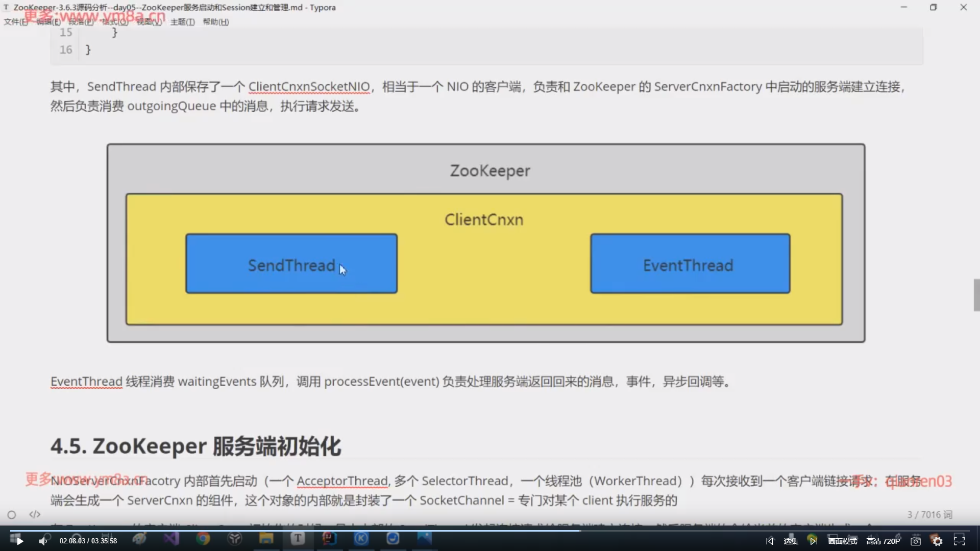980x551 pixels.
Task: Take a screenshot with the camera icon
Action: coord(916,541)
